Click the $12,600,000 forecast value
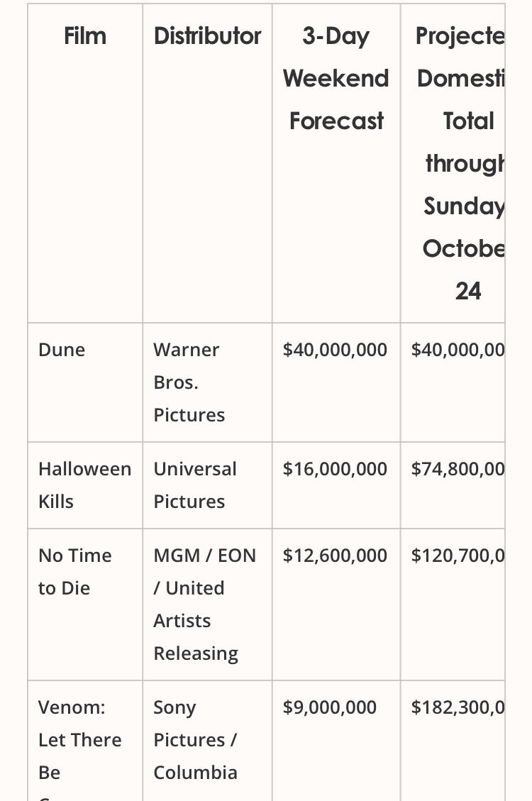The width and height of the screenshot is (532, 801). point(335,556)
